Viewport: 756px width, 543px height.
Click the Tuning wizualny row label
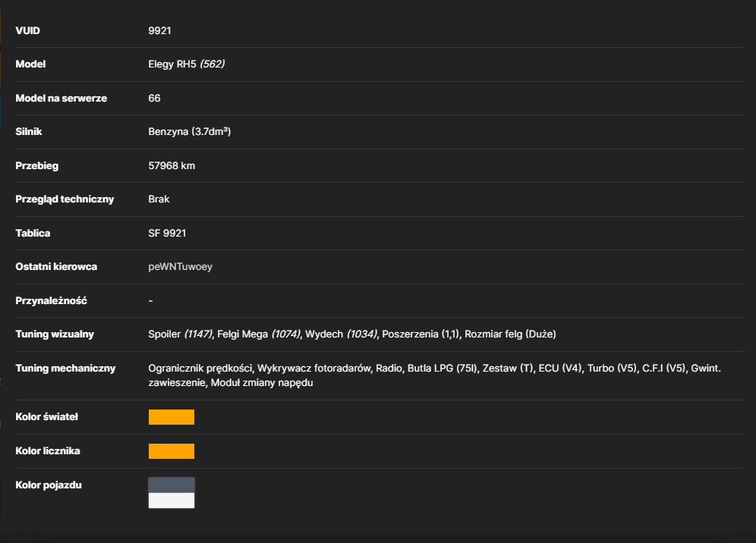pos(55,334)
